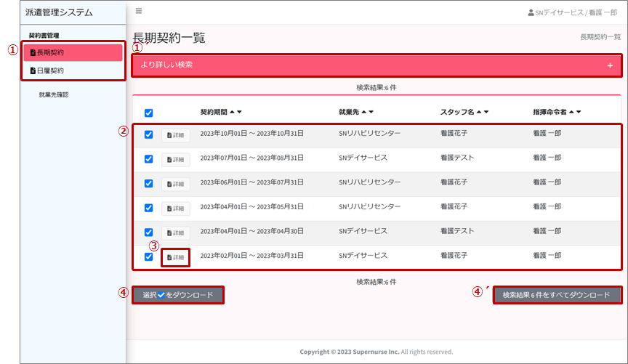
Task: Uncheck the 2023年07月01日 contract row checkbox
Action: [x=149, y=158]
